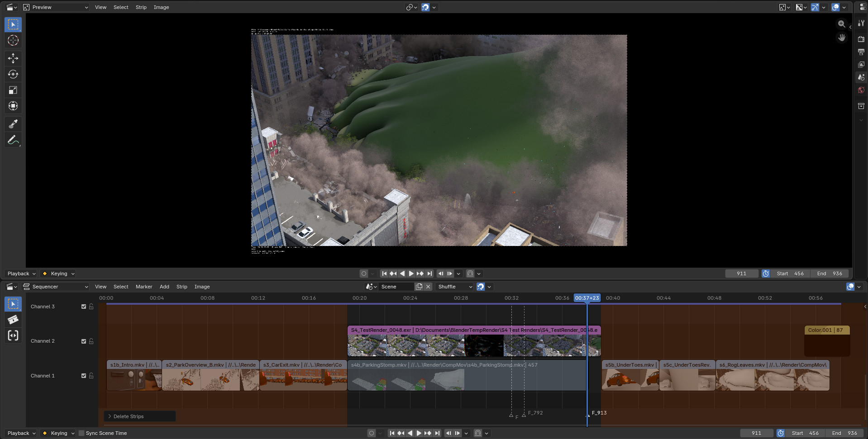Enable Sync Scene Time checkbox
868x439 pixels.
tap(81, 433)
